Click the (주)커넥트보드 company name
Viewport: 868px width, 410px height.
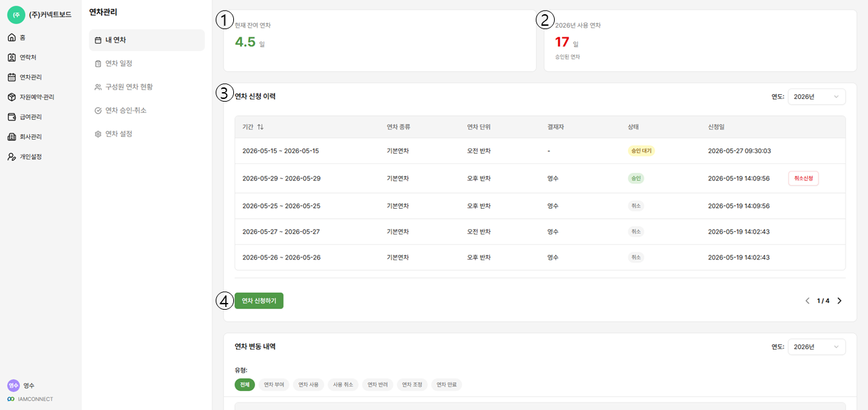(x=50, y=14)
